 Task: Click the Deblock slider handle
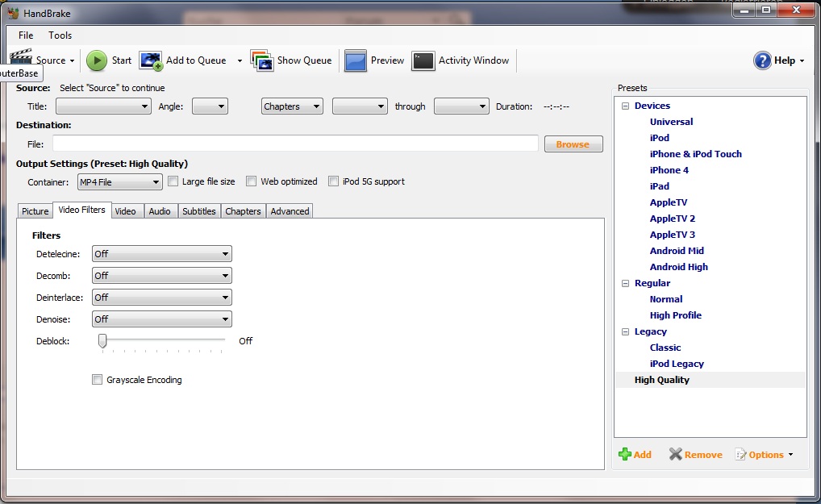coord(102,341)
